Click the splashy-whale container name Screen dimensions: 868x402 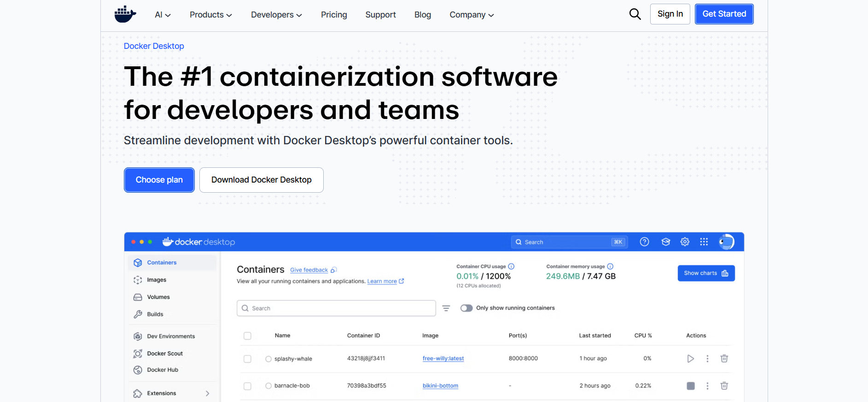pyautogui.click(x=293, y=359)
